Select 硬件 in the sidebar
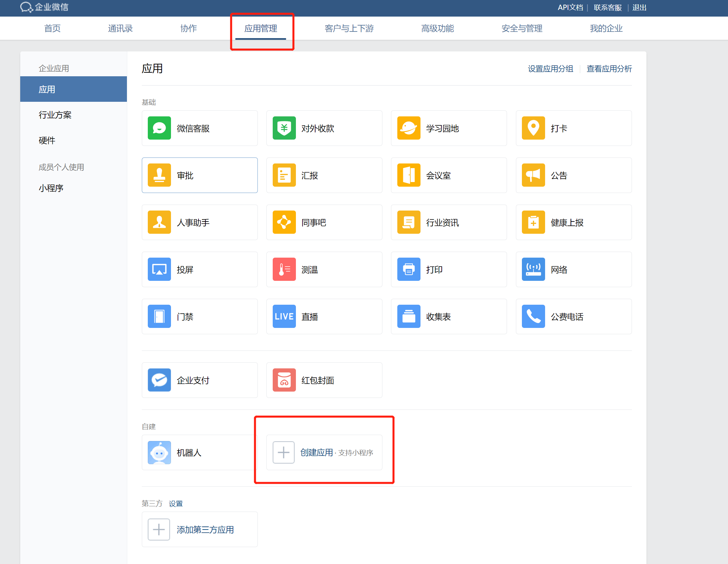 [x=47, y=140]
